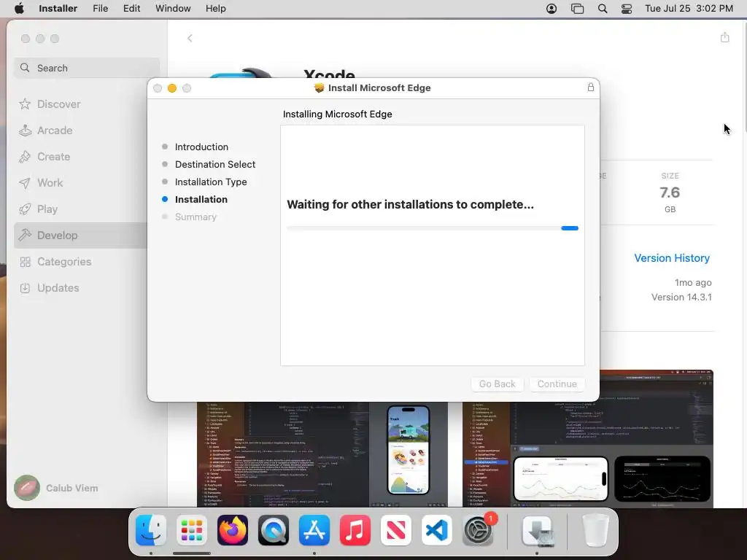
Task: Open Spotlight search icon in menu bar
Action: click(602, 9)
